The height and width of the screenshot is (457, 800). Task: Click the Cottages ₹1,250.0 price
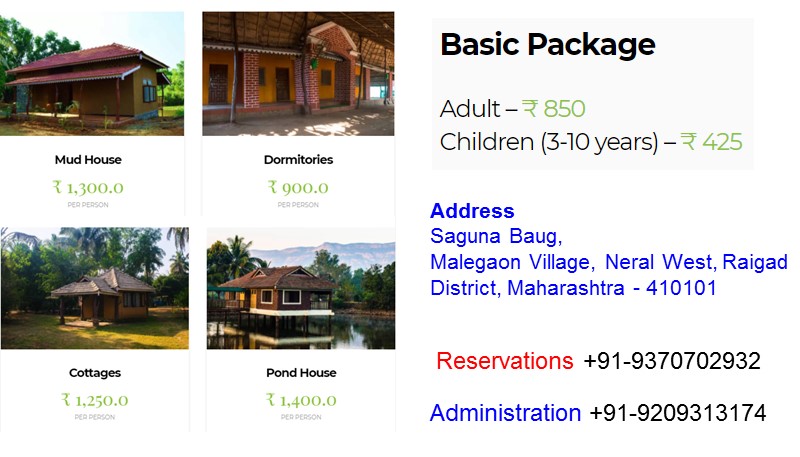[x=95, y=400]
